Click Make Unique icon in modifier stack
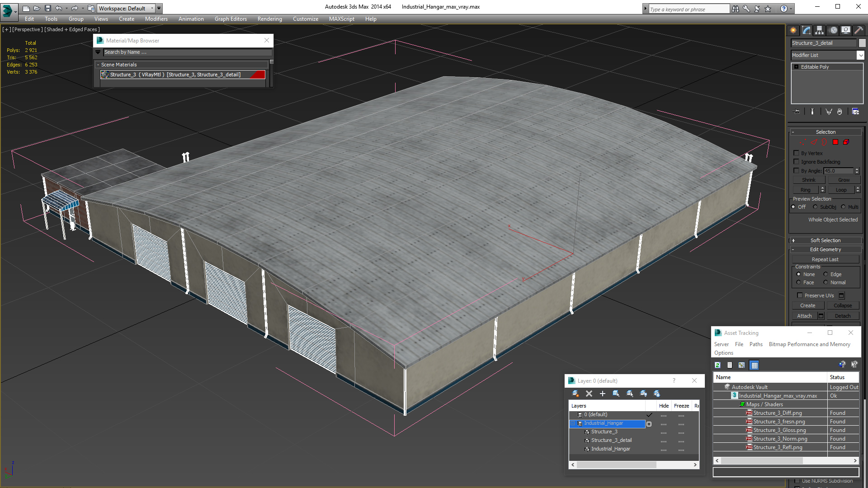This screenshot has width=868, height=488. pyautogui.click(x=829, y=112)
